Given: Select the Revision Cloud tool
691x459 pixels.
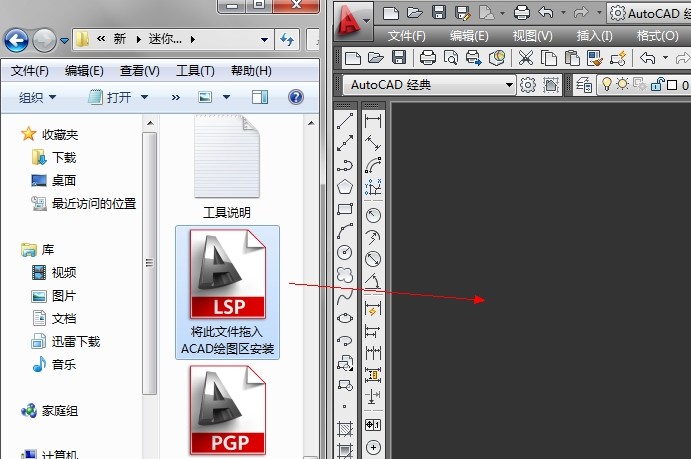Looking at the screenshot, I should [345, 274].
